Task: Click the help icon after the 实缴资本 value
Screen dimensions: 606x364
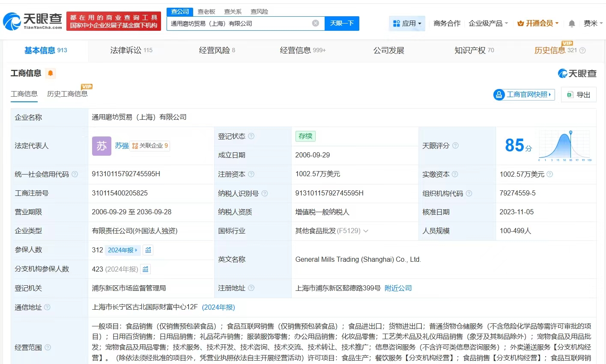Action: pyautogui.click(x=550, y=174)
